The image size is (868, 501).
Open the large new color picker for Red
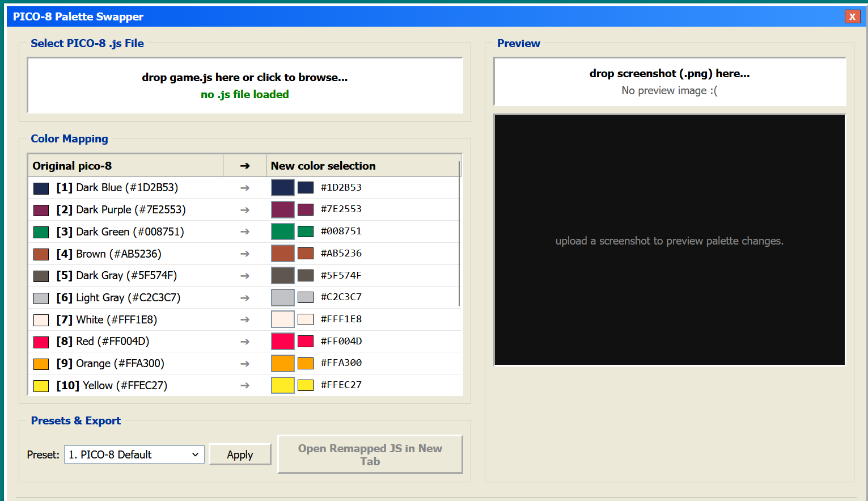tap(283, 342)
